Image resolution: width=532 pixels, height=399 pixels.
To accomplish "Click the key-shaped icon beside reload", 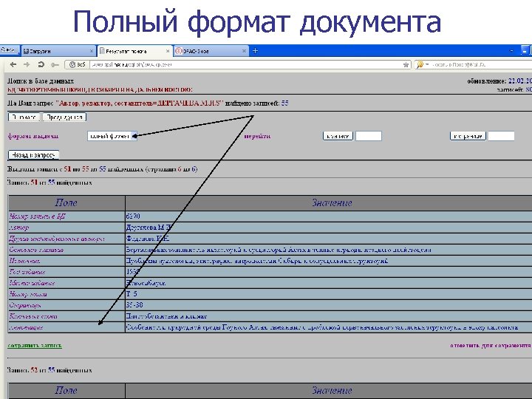I will [55, 64].
